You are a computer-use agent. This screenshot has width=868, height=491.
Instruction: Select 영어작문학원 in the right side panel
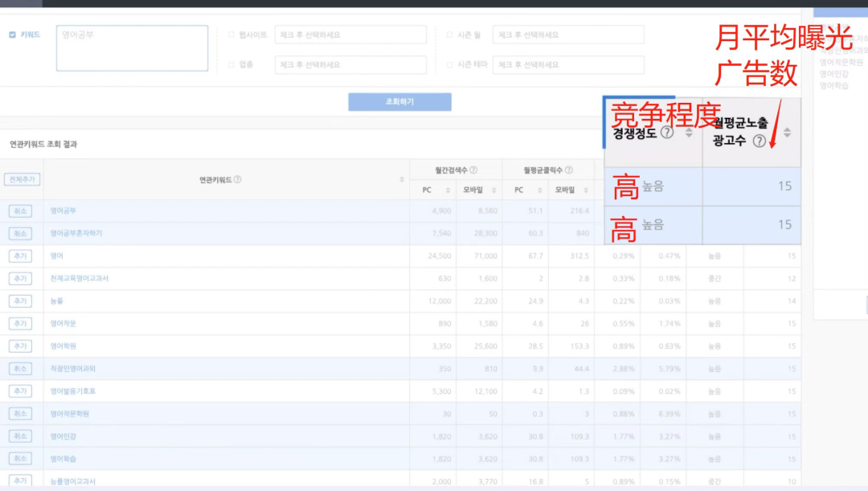[841, 62]
